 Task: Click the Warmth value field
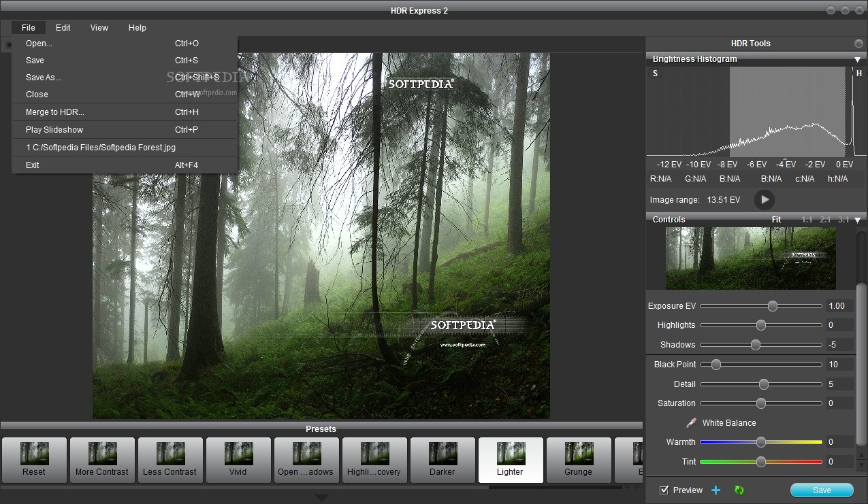pyautogui.click(x=840, y=442)
